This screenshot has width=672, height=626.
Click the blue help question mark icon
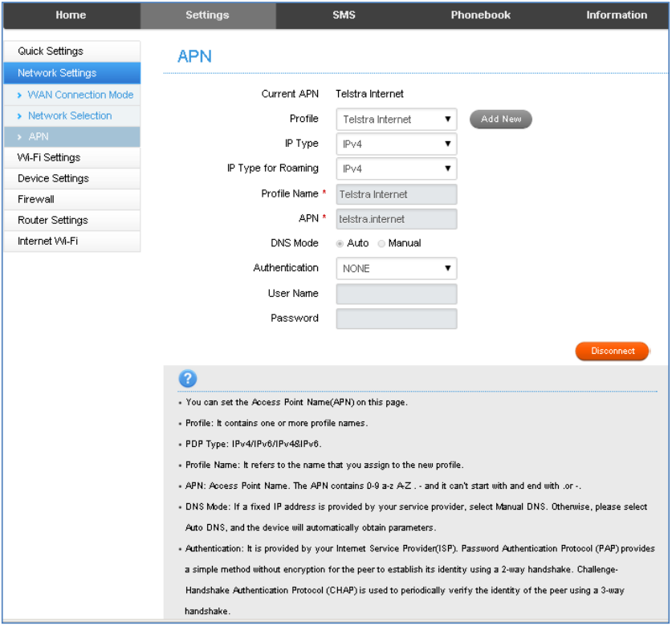(x=188, y=379)
